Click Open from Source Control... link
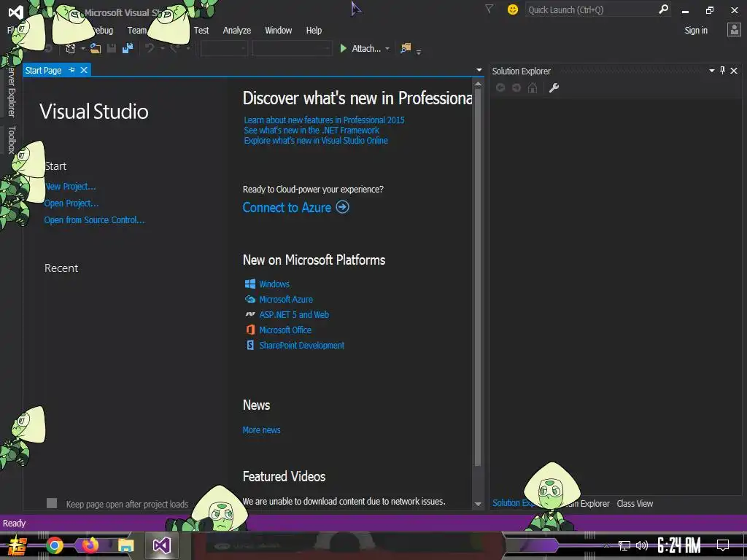747x560 pixels. (94, 220)
